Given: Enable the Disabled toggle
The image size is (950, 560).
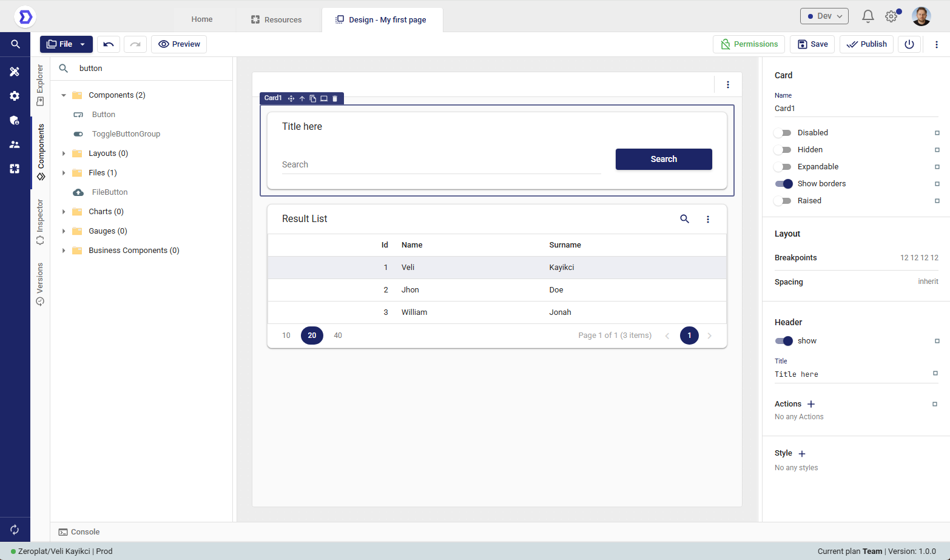Looking at the screenshot, I should [x=783, y=133].
